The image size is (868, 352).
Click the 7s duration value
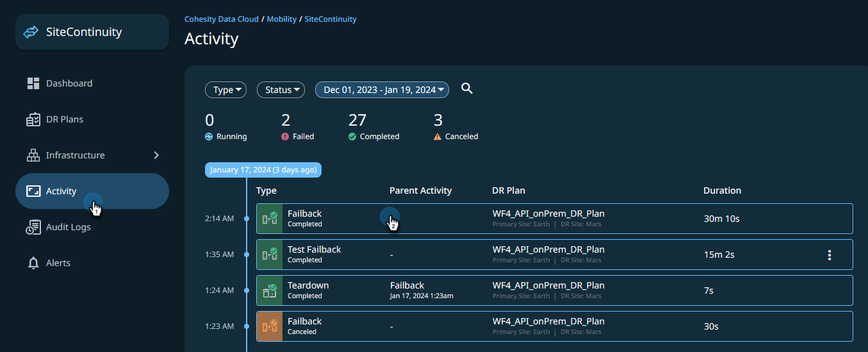click(x=708, y=290)
